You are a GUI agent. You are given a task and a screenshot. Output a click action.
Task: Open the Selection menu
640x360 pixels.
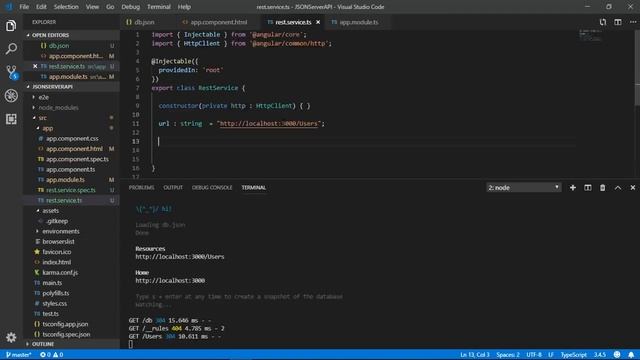pyautogui.click(x=66, y=7)
